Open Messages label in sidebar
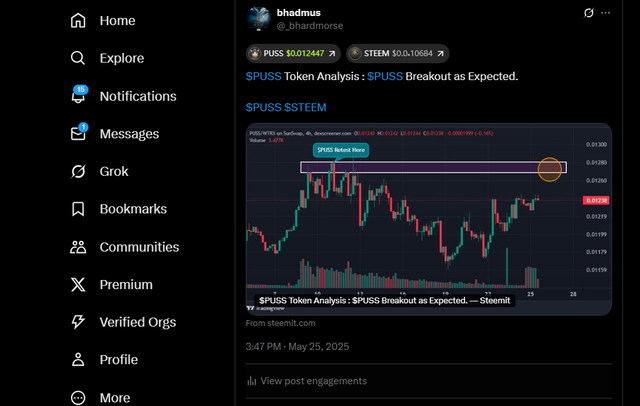The height and width of the screenshot is (406, 640). (129, 134)
